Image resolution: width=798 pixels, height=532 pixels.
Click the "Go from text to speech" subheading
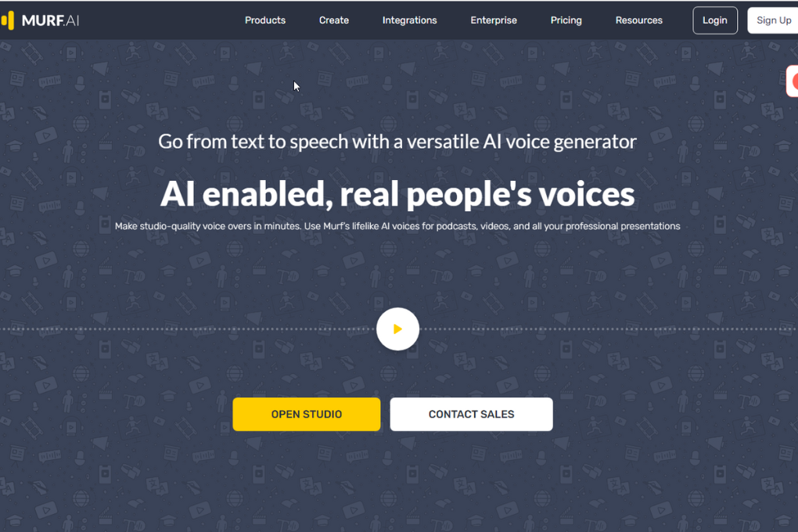click(397, 142)
